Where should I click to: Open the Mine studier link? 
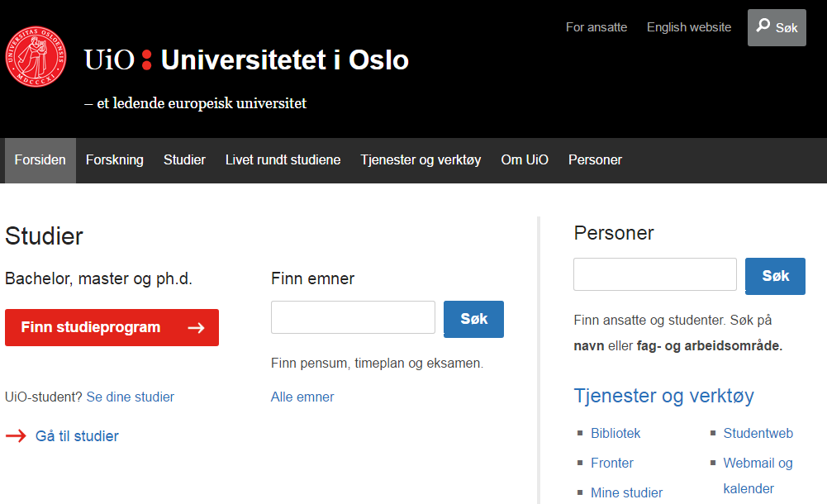(626, 492)
